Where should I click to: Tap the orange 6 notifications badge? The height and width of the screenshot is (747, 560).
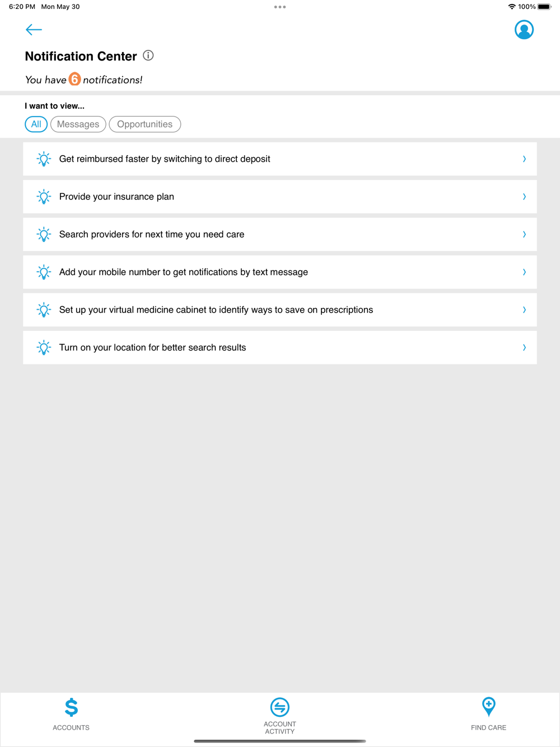point(74,80)
